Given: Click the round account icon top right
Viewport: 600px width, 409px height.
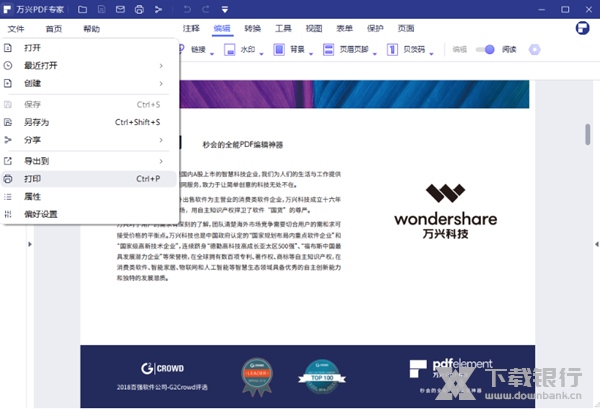Looking at the screenshot, I should point(582,28).
